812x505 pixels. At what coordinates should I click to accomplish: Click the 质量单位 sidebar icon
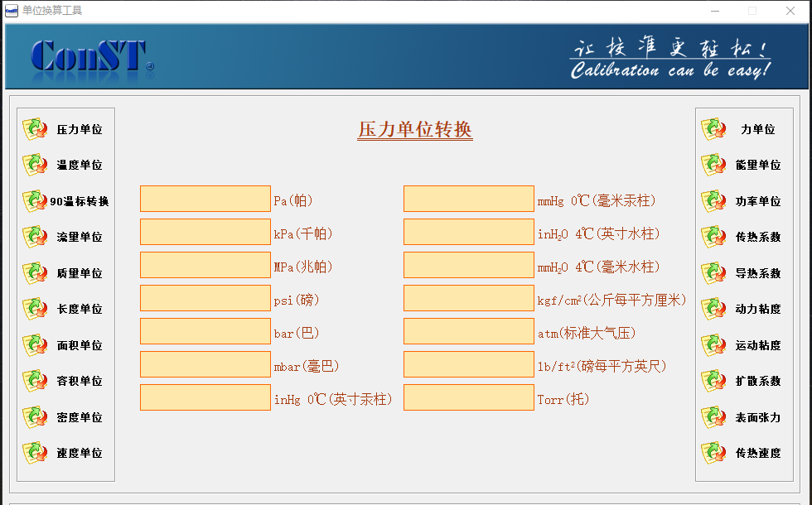point(35,273)
